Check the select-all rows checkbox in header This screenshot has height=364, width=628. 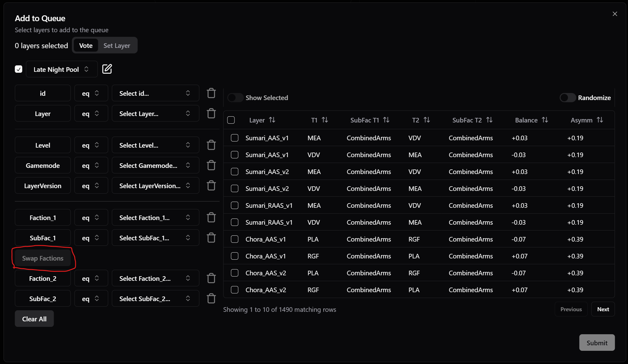(231, 120)
